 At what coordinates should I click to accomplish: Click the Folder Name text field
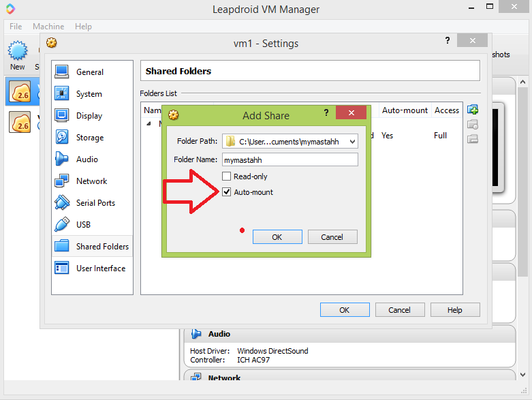(x=290, y=159)
